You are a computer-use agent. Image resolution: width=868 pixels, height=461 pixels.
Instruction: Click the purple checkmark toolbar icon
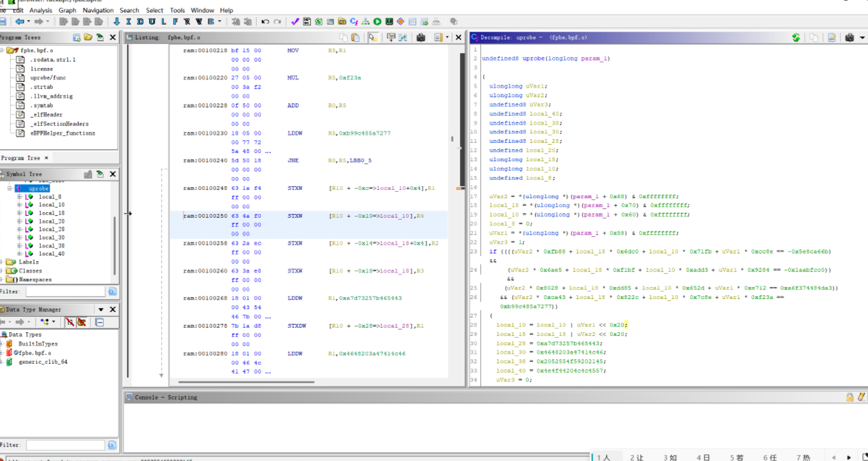pyautogui.click(x=295, y=22)
